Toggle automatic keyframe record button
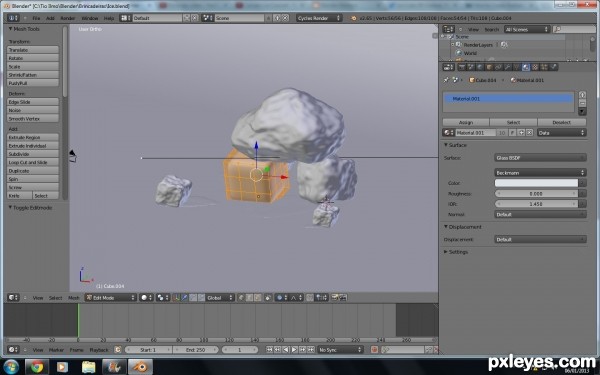Image resolution: width=600 pixels, height=375 pixels. click(x=374, y=349)
